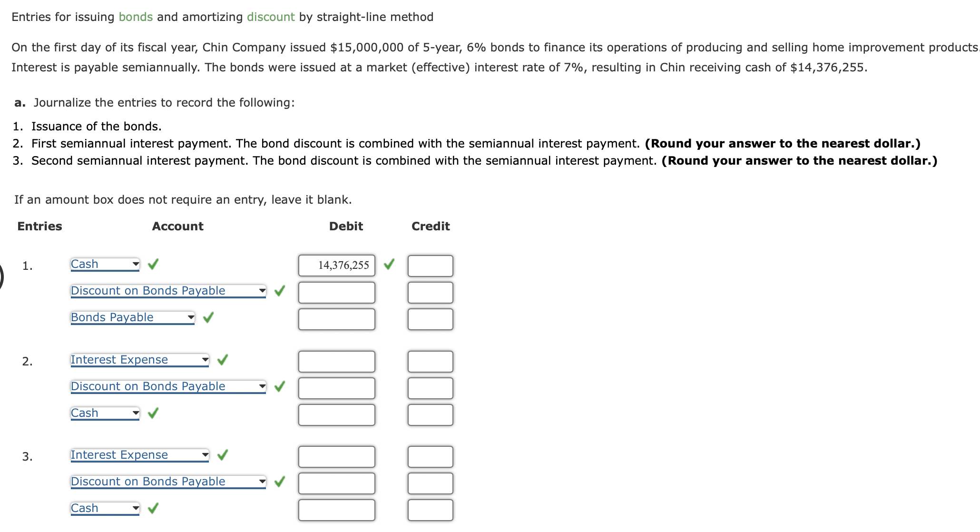This screenshot has width=980, height=532.
Task: Click the checkmark beside Cash in entry 3
Action: point(153,509)
